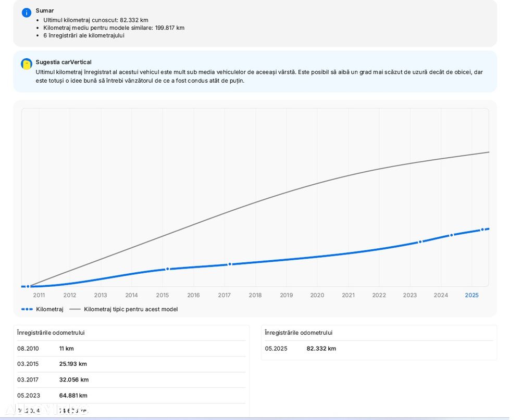Click the 2011 axis label

tap(39, 295)
